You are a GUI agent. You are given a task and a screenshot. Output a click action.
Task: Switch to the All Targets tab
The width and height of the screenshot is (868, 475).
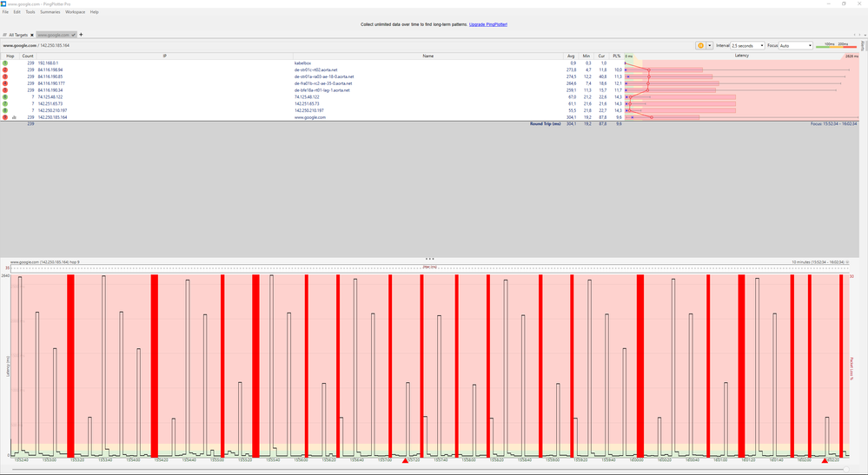pyautogui.click(x=17, y=35)
